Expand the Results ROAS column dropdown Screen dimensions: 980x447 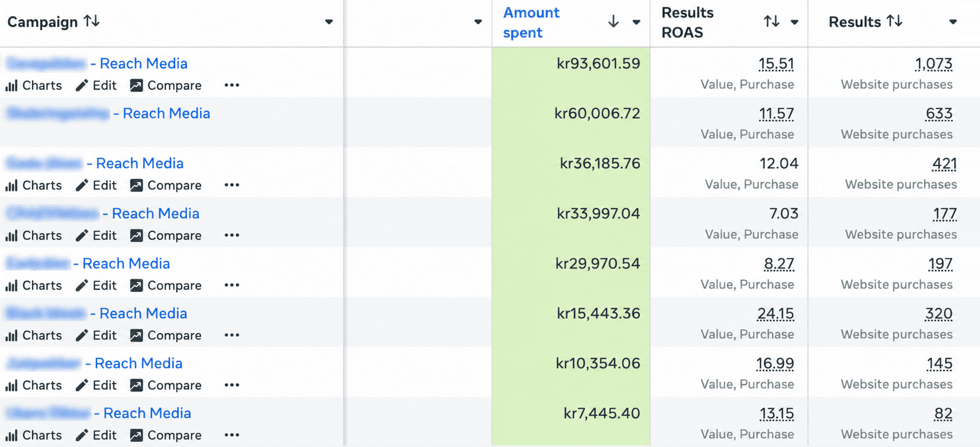click(794, 22)
